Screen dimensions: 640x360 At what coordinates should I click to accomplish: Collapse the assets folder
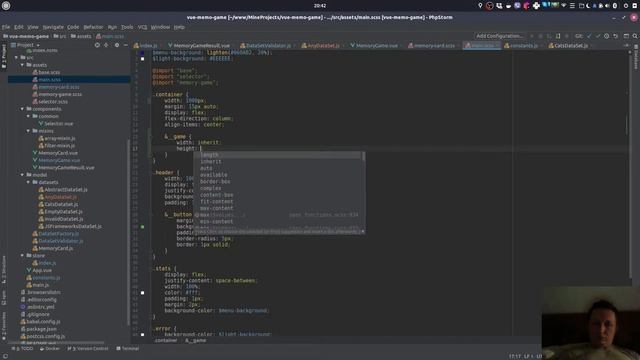pos(22,65)
